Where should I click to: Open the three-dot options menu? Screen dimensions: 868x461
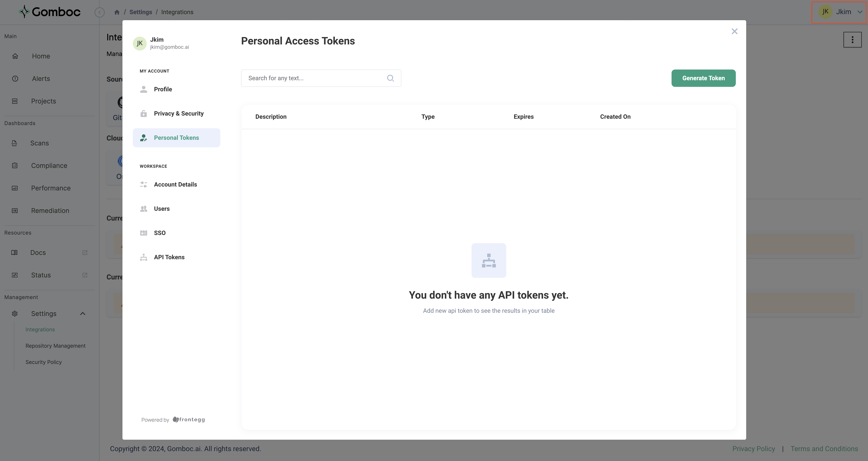pyautogui.click(x=852, y=40)
